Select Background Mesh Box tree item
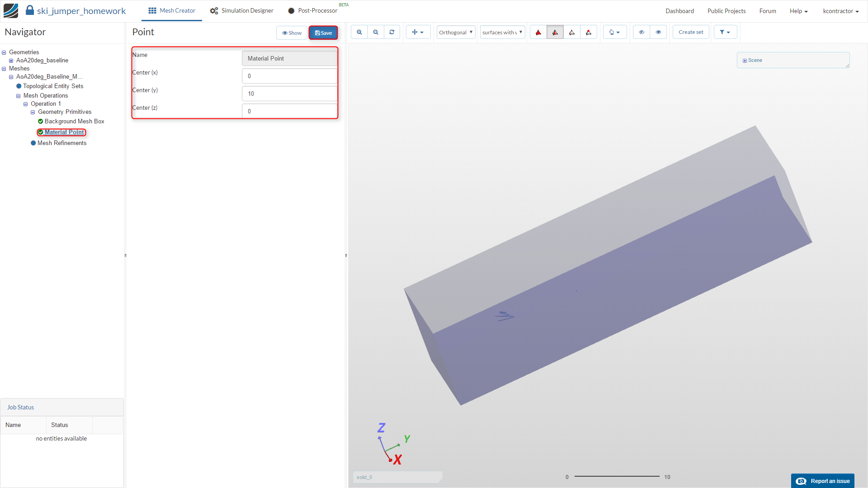This screenshot has width=868, height=488. [x=74, y=121]
